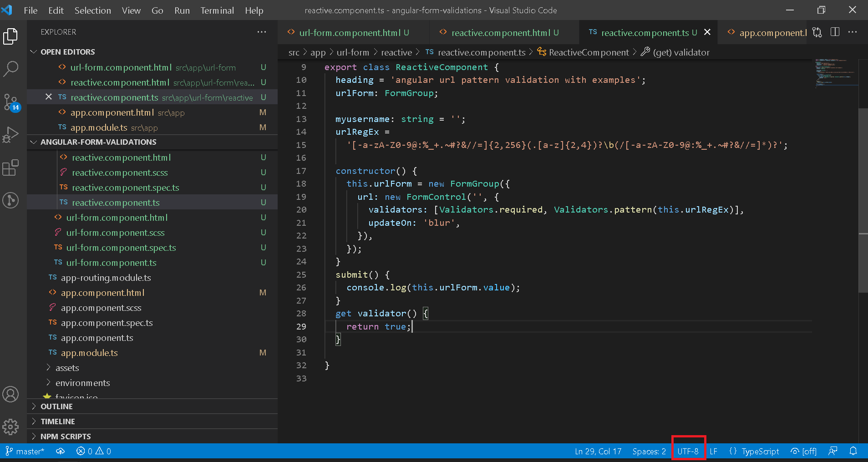Screen dimensions: 868x462
Task: Open the Manage settings gear icon
Action: tap(10, 427)
